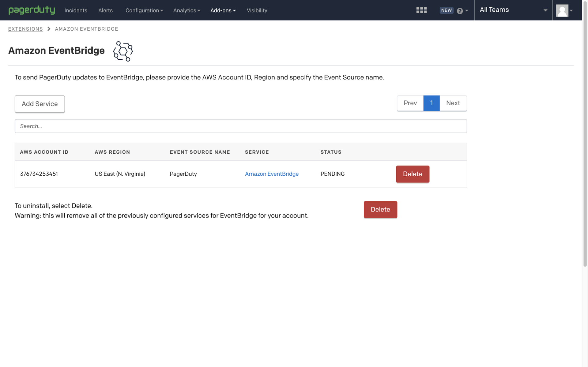Screen dimensions: 588x367
Task: Delete the 376734253451 account row
Action: (x=413, y=174)
